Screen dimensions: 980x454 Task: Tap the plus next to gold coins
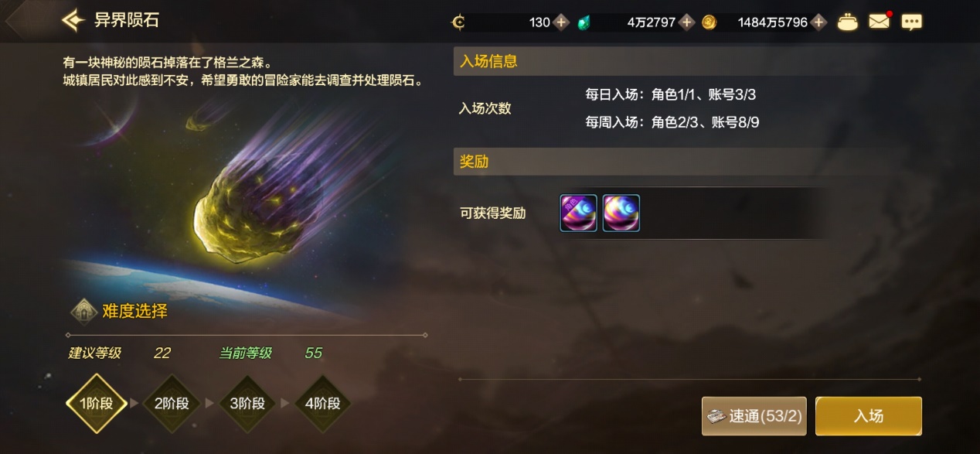[818, 22]
